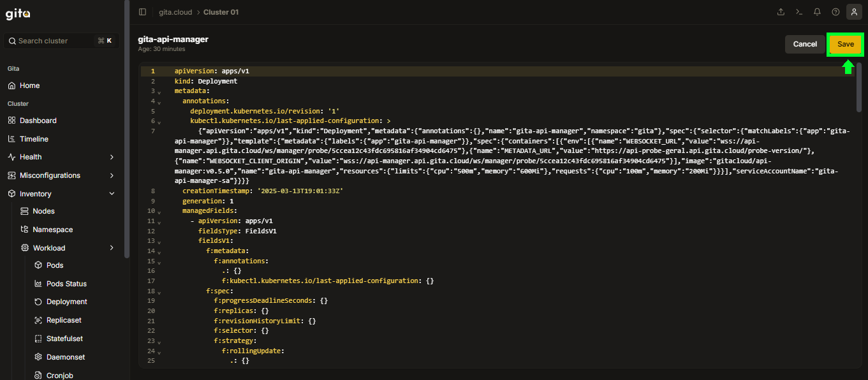Image resolution: width=868 pixels, height=380 pixels.
Task: Fold last-applied-configuration at line 6
Action: tap(159, 121)
